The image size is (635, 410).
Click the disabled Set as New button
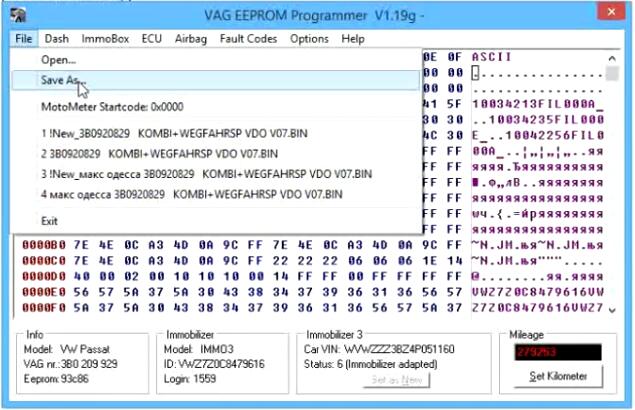tap(396, 380)
